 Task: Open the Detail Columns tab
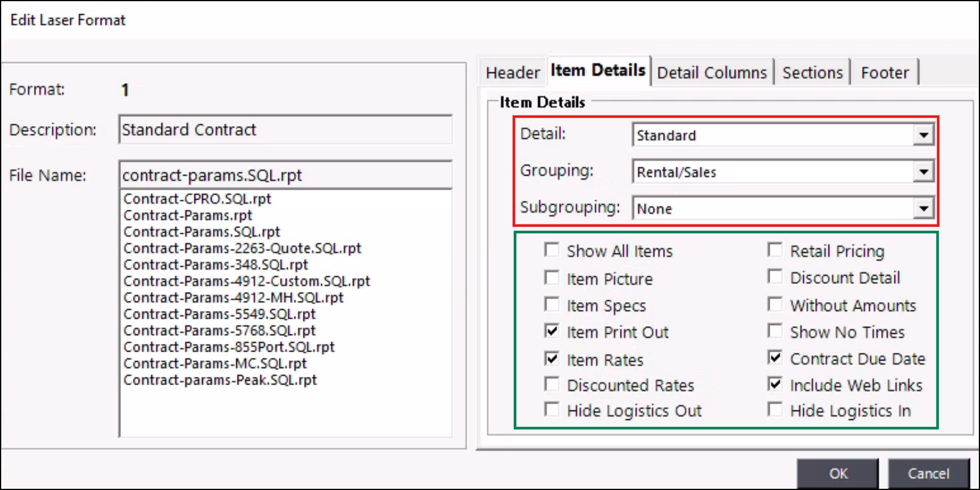pyautogui.click(x=711, y=72)
